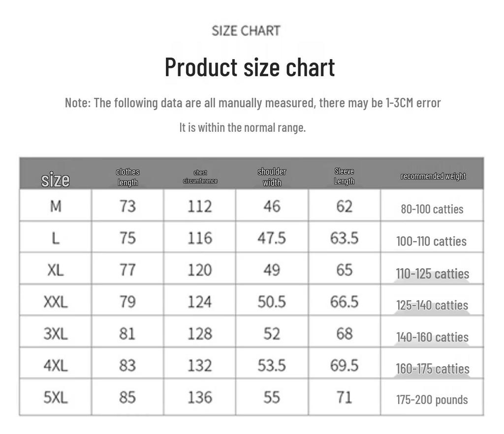
Task: Click the "SIZE CHART" small title
Action: coord(246,31)
